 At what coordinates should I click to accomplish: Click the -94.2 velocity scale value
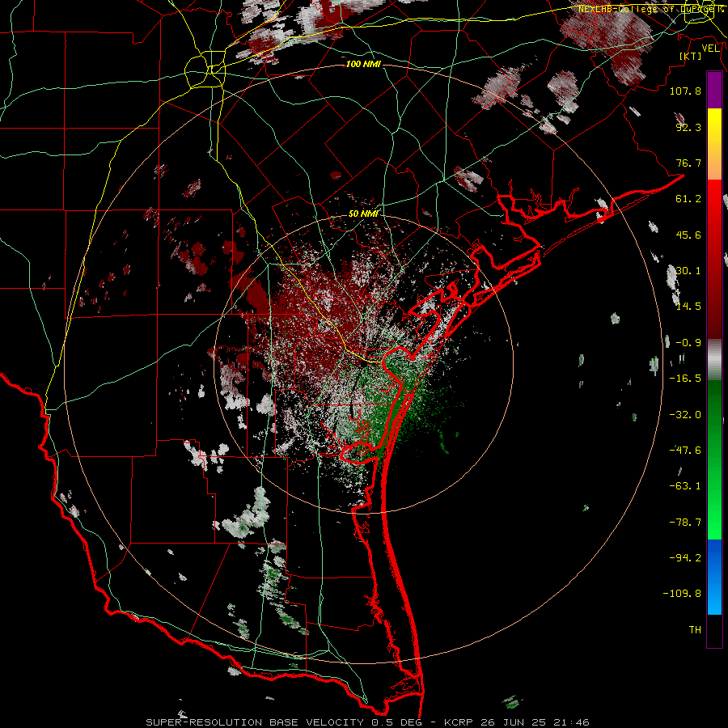[x=685, y=558]
